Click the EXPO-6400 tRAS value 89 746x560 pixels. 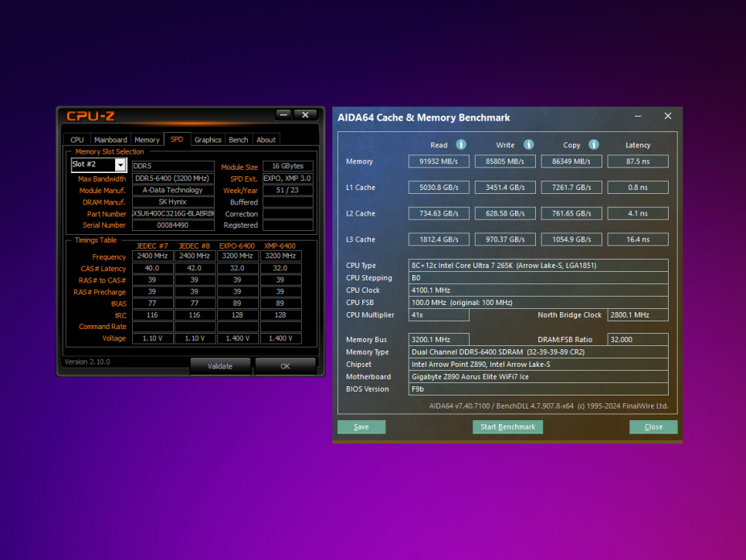pos(237,303)
